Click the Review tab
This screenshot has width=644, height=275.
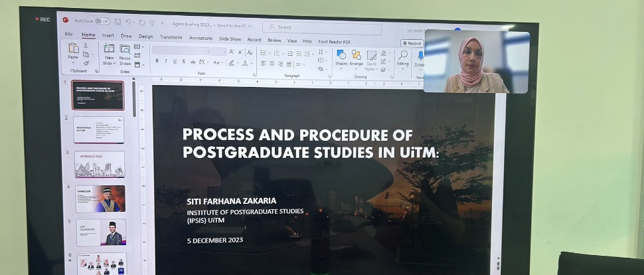pos(274,40)
